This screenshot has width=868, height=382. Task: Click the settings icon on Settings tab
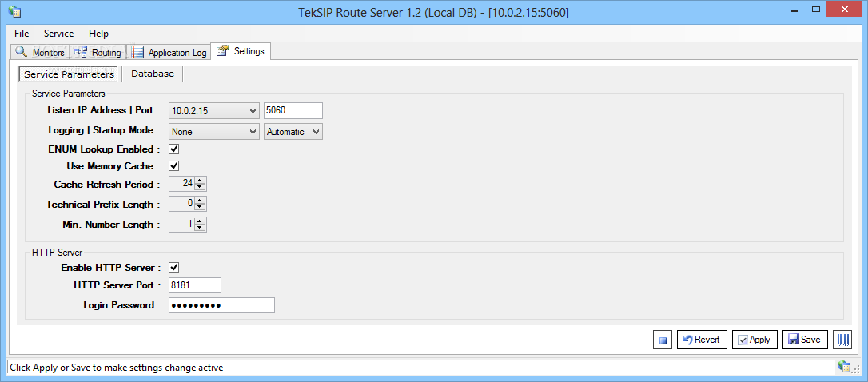point(222,51)
